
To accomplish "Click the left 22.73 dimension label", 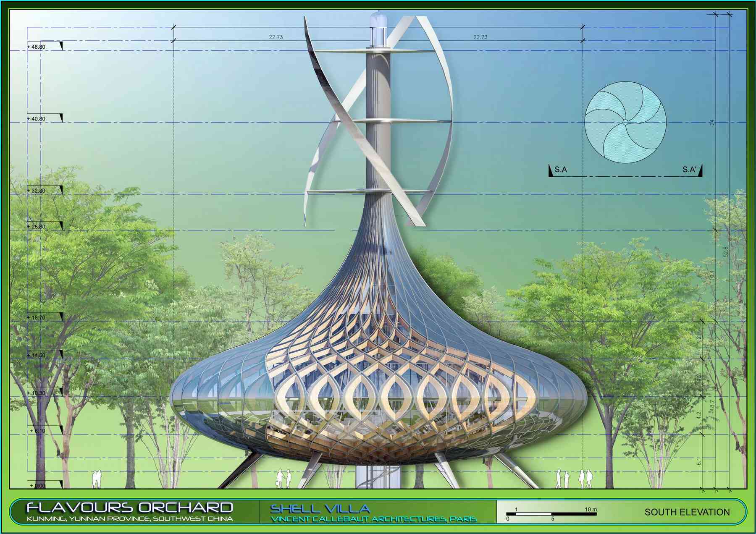I will [x=276, y=37].
